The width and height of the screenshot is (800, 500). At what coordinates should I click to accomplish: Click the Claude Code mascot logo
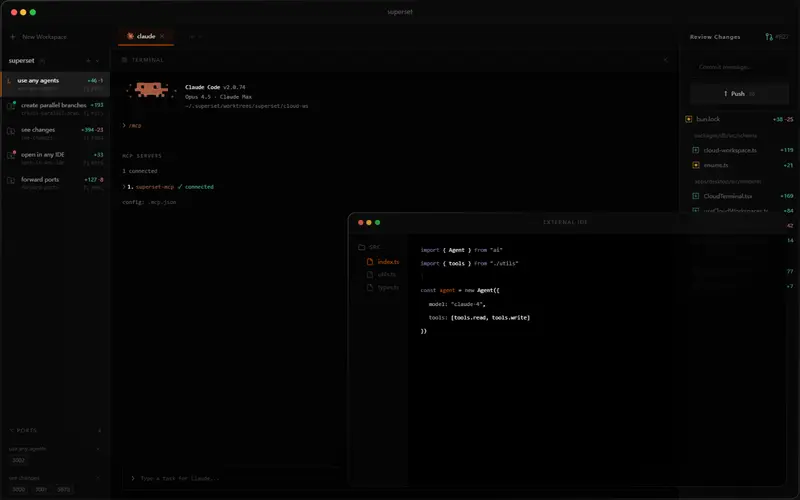pyautogui.click(x=151, y=90)
